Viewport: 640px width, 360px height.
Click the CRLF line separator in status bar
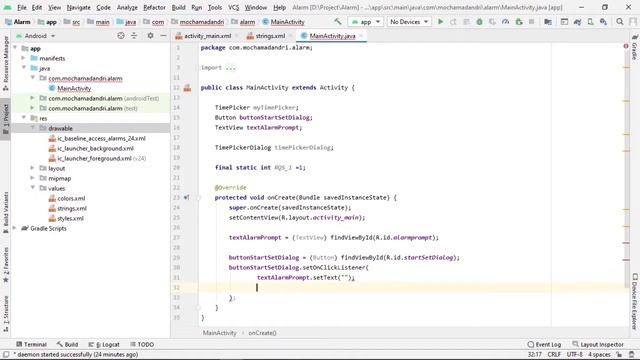(x=554, y=355)
